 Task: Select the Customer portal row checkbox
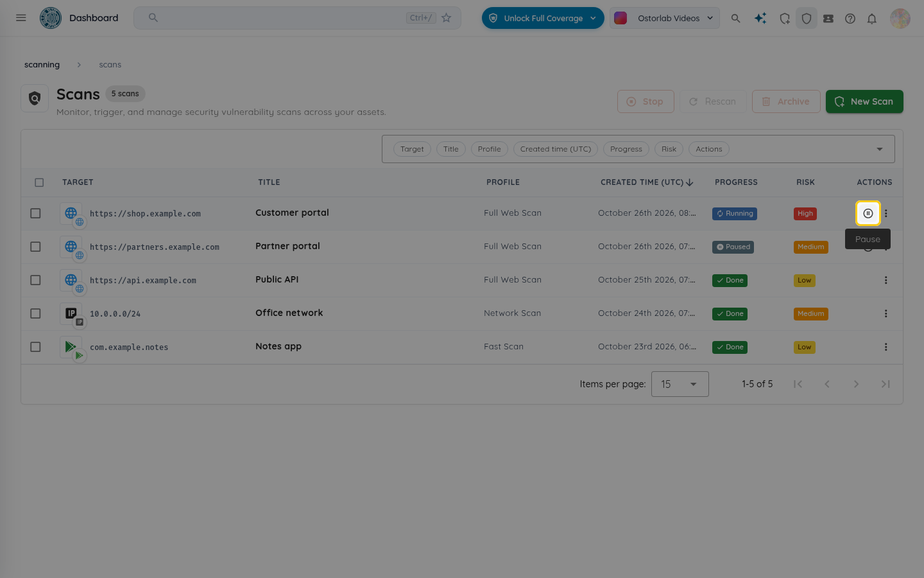[x=35, y=213]
